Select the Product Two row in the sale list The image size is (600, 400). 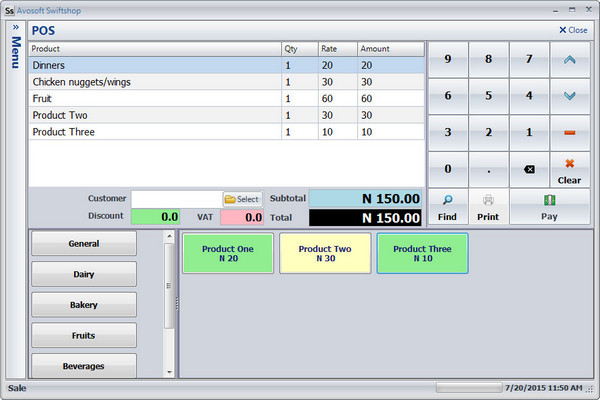pyautogui.click(x=227, y=115)
